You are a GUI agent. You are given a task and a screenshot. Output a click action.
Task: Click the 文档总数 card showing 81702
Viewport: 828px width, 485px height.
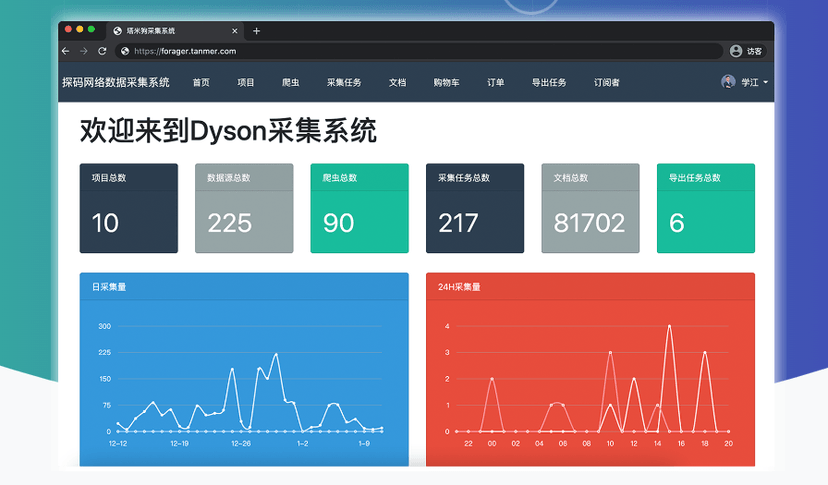coord(590,208)
